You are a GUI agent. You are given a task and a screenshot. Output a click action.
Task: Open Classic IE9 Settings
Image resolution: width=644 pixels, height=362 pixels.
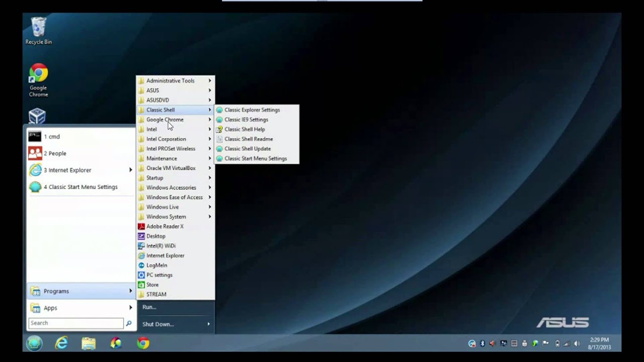(x=257, y=120)
